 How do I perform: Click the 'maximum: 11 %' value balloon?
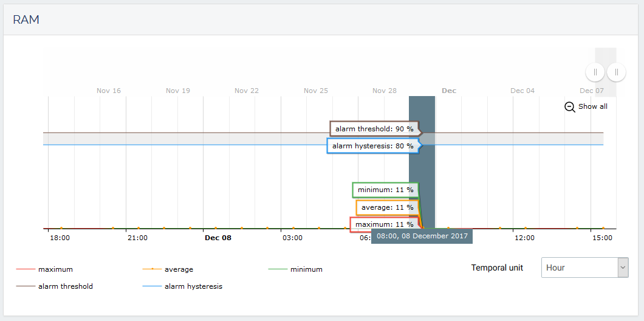tap(384, 224)
